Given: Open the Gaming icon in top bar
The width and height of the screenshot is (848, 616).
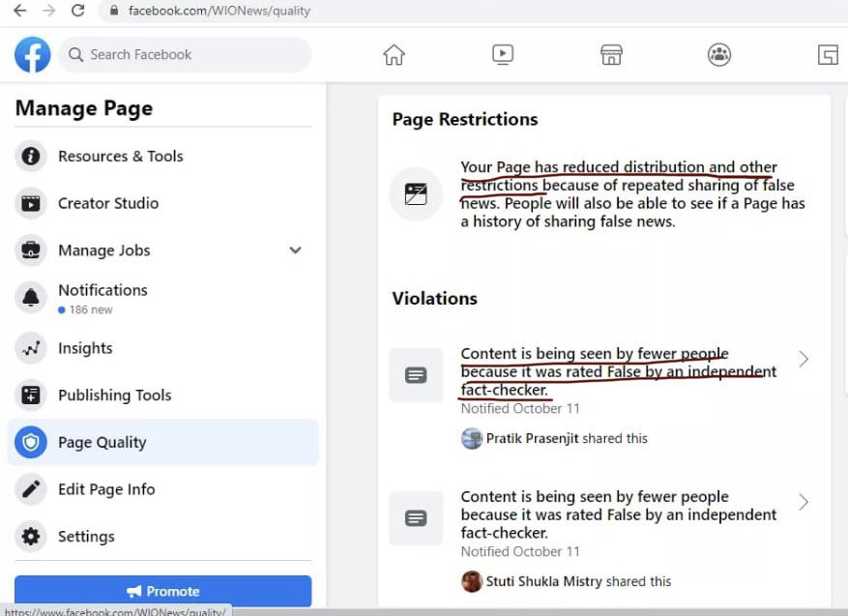Looking at the screenshot, I should point(828,54).
